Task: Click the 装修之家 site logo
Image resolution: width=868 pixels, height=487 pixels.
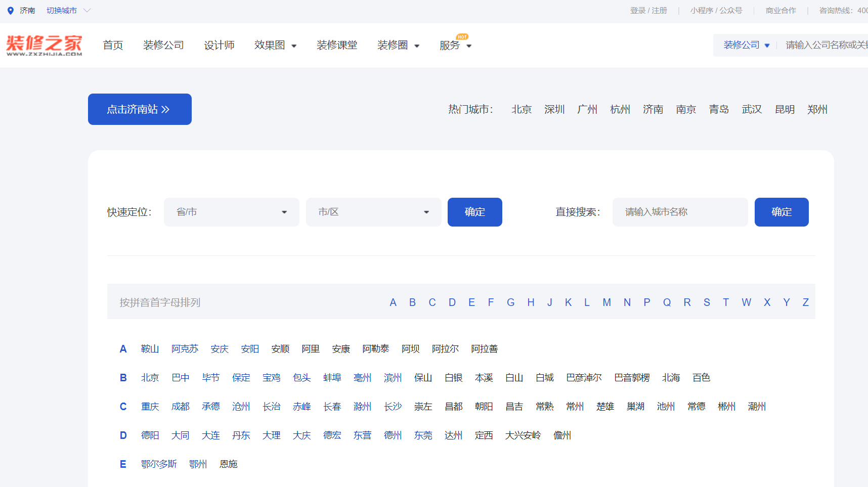Action: [x=44, y=45]
